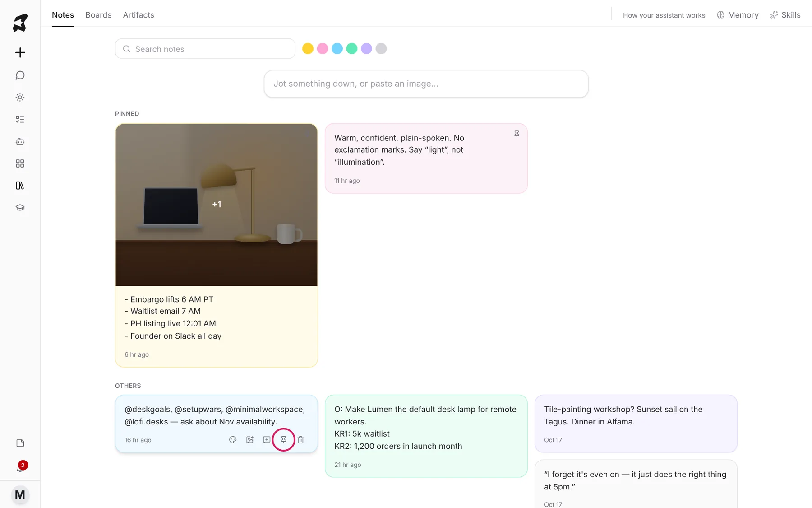
Task: Filter notes by green color
Action: 352,49
